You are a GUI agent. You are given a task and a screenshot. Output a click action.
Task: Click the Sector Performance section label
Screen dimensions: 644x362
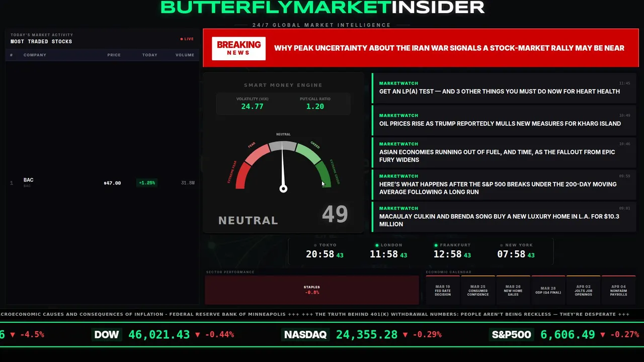coord(230,272)
